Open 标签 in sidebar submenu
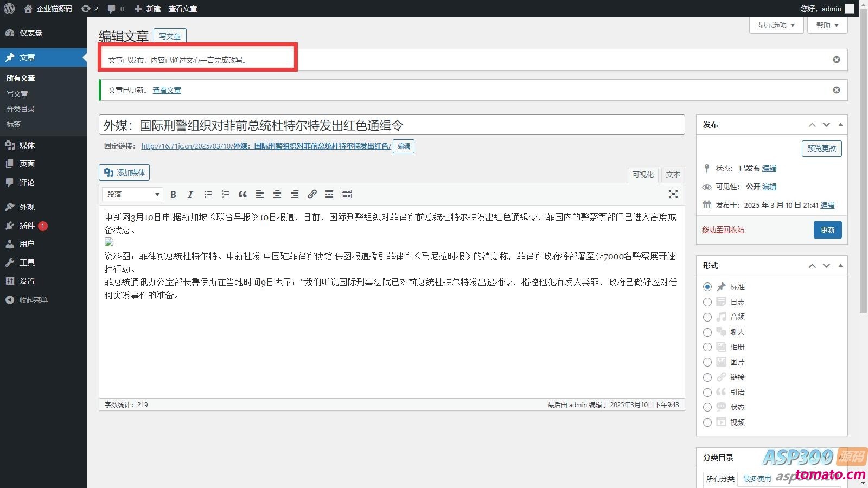The width and height of the screenshot is (868, 488). click(x=14, y=124)
